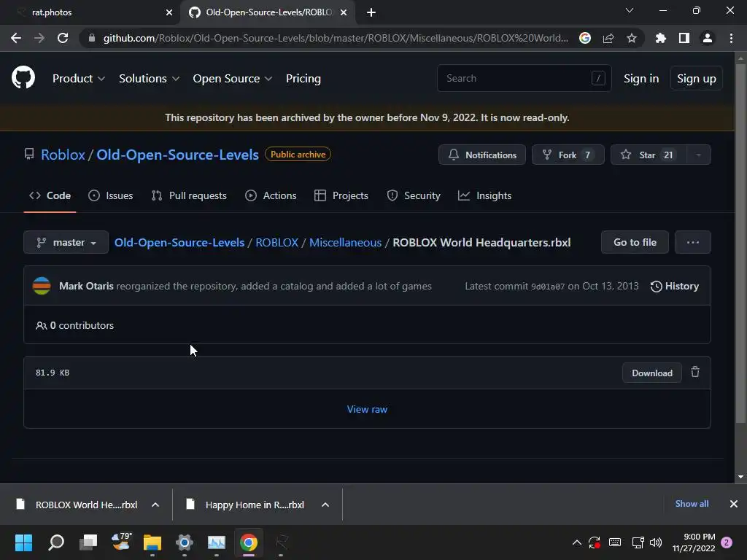Screen dimensions: 747x560
Task: Expand Happy Home in R...rbxl download options
Action: [325, 505]
